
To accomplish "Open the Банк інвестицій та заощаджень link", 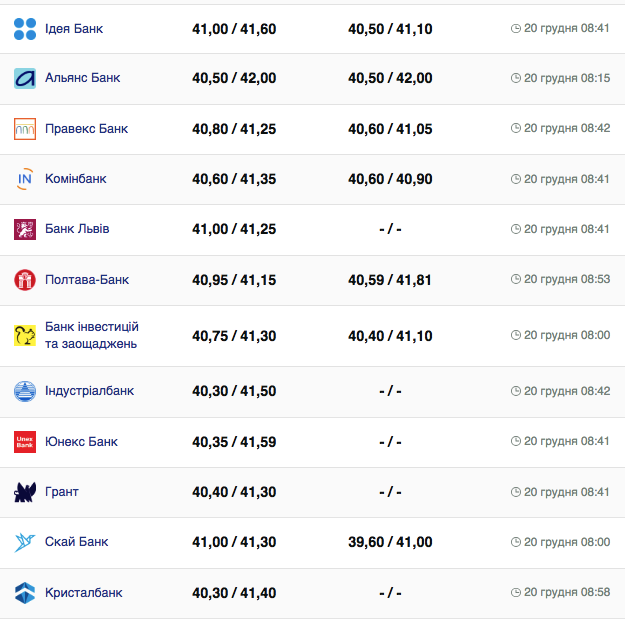I will 91,335.
